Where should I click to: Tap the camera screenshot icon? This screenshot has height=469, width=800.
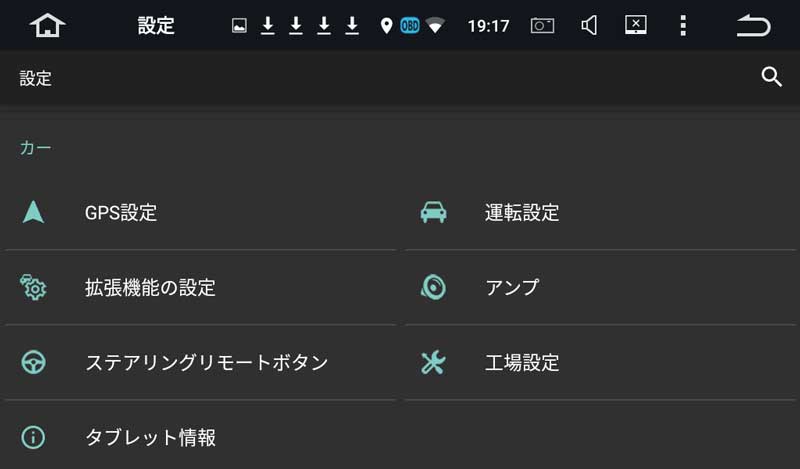(x=542, y=25)
